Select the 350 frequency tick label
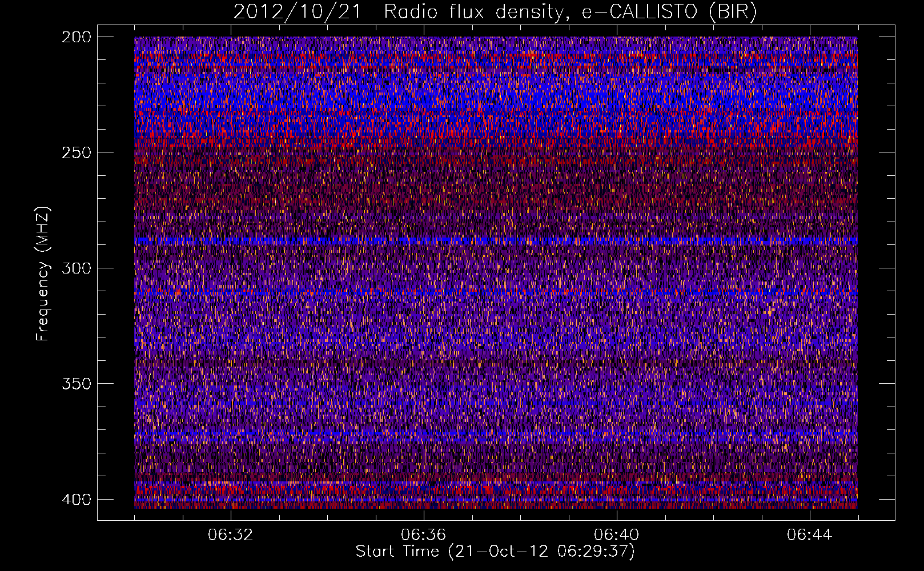This screenshot has height=571, width=924. 75,383
